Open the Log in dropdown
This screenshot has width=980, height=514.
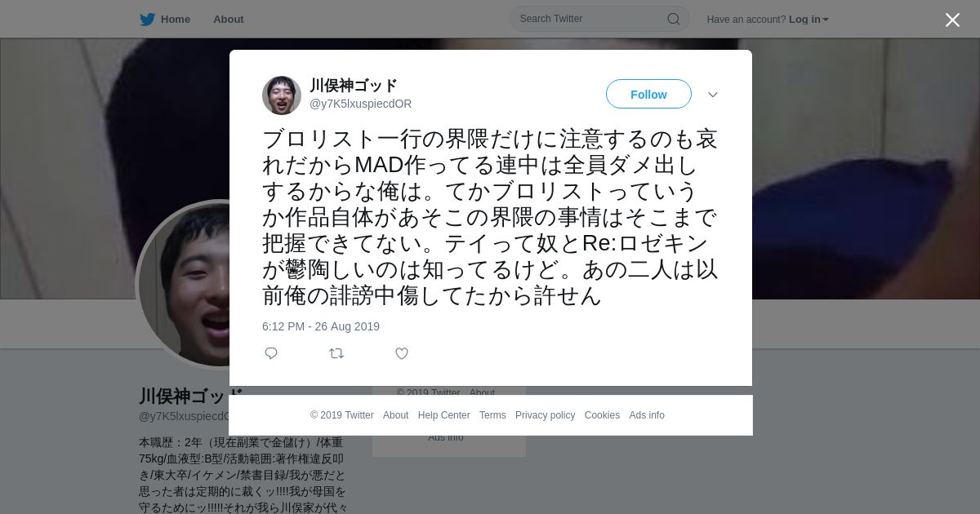pos(808,20)
